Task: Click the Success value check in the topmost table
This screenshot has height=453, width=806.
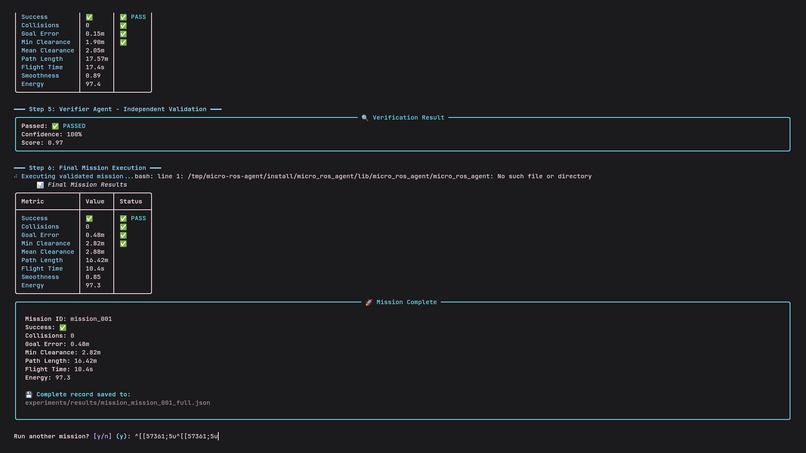Action: click(89, 17)
